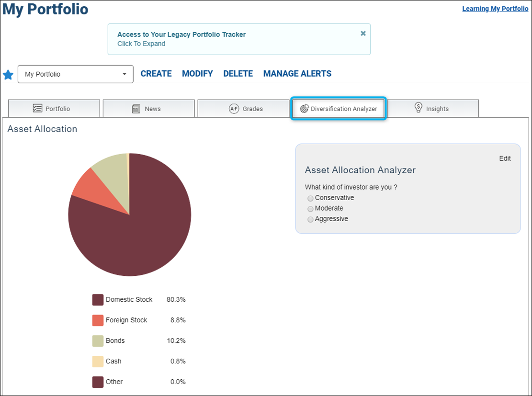Image resolution: width=532 pixels, height=396 pixels.
Task: Click the A-F Grades circle icon
Action: click(x=234, y=109)
